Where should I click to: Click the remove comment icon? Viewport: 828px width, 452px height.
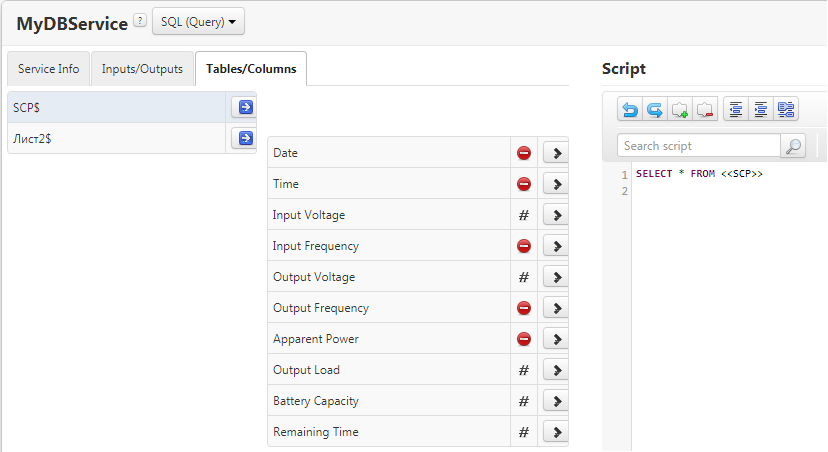[705, 109]
